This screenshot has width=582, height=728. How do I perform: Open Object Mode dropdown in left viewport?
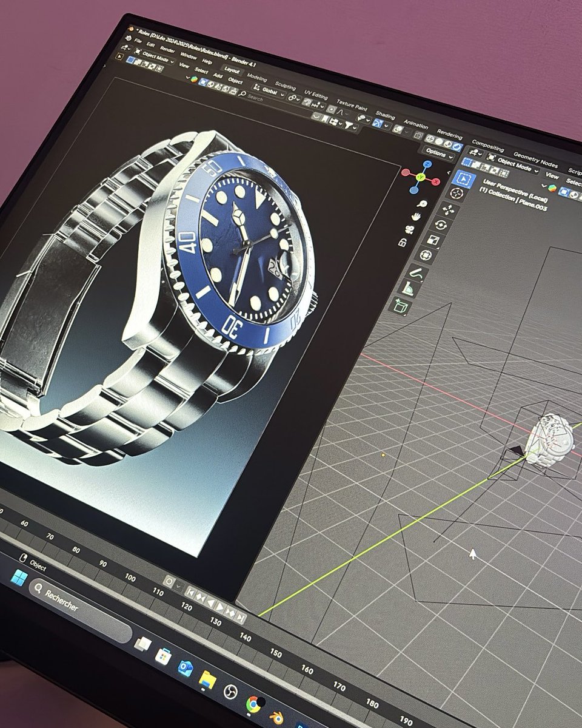[x=154, y=56]
